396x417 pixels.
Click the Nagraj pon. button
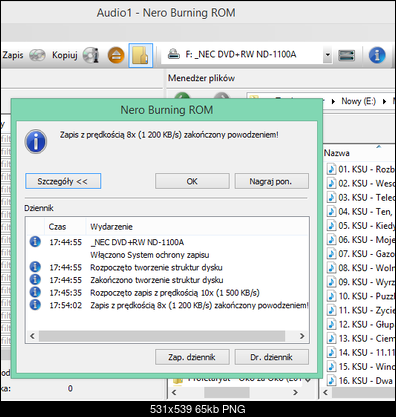(x=271, y=181)
